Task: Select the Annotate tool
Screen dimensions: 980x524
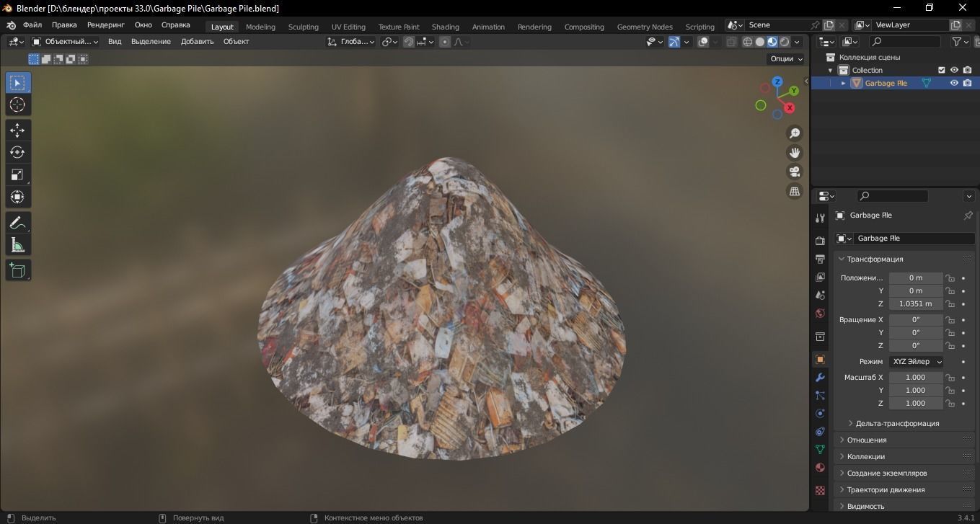Action: (x=18, y=222)
